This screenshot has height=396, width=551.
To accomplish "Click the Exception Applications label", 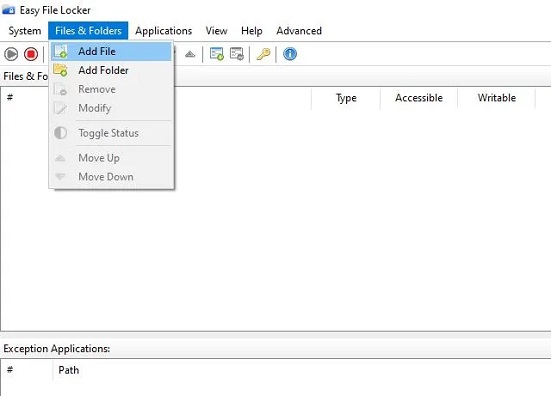I will click(x=57, y=349).
